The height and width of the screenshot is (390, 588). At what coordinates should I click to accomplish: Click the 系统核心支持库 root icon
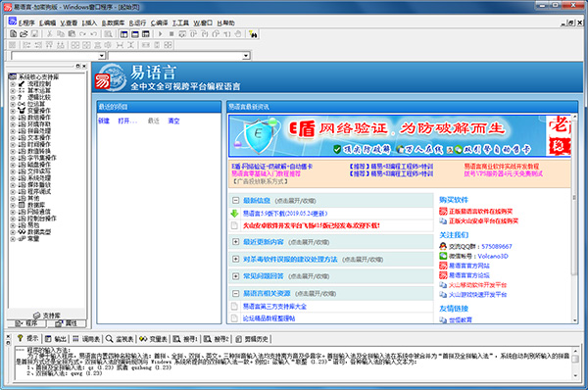[x=13, y=76]
